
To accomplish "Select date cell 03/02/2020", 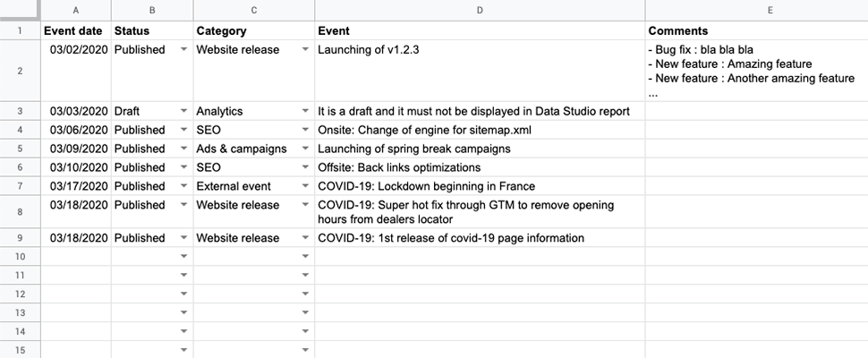I will point(76,71).
